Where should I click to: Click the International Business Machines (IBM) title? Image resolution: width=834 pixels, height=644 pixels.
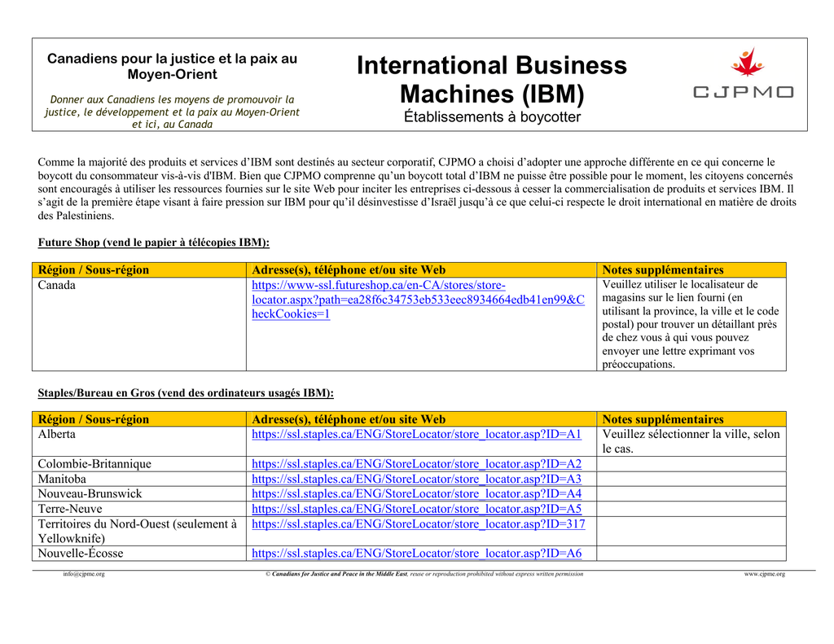pos(492,79)
